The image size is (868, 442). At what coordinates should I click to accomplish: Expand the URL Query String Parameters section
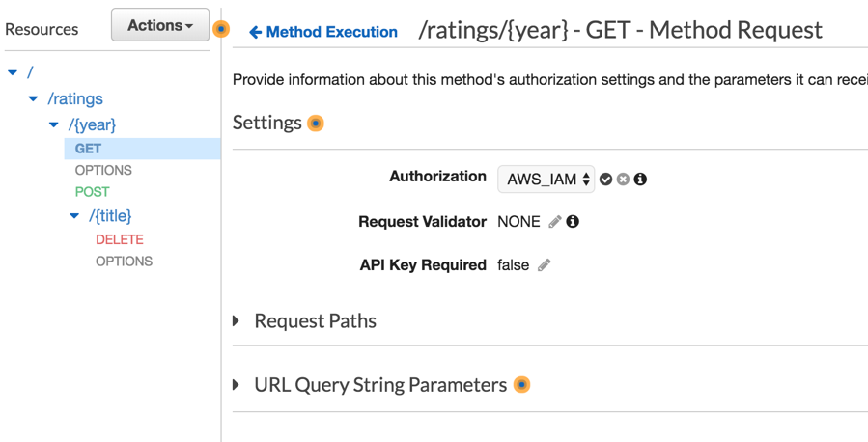[x=238, y=385]
